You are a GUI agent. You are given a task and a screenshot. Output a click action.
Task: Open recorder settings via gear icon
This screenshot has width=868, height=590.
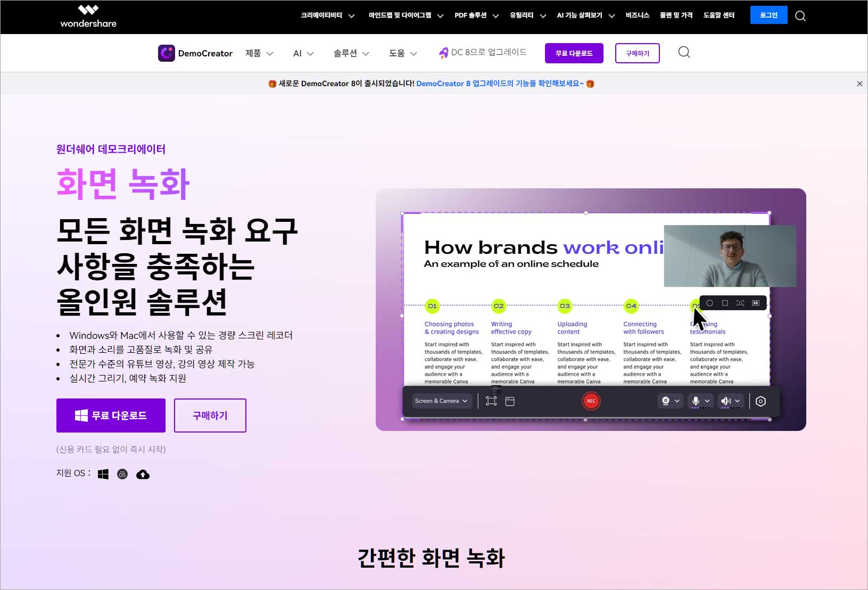pos(760,401)
